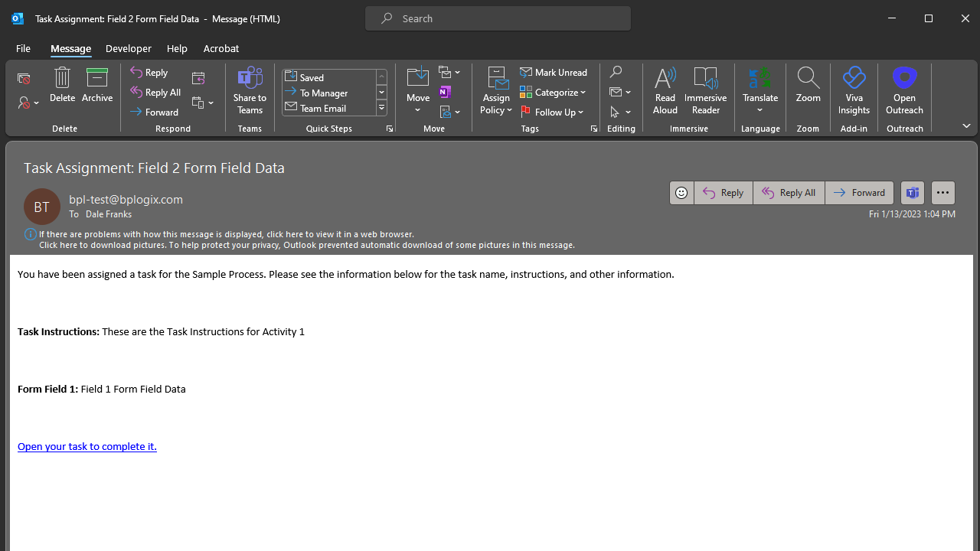The width and height of the screenshot is (980, 551).
Task: Open the Select cursor dropdown
Action: pos(620,112)
